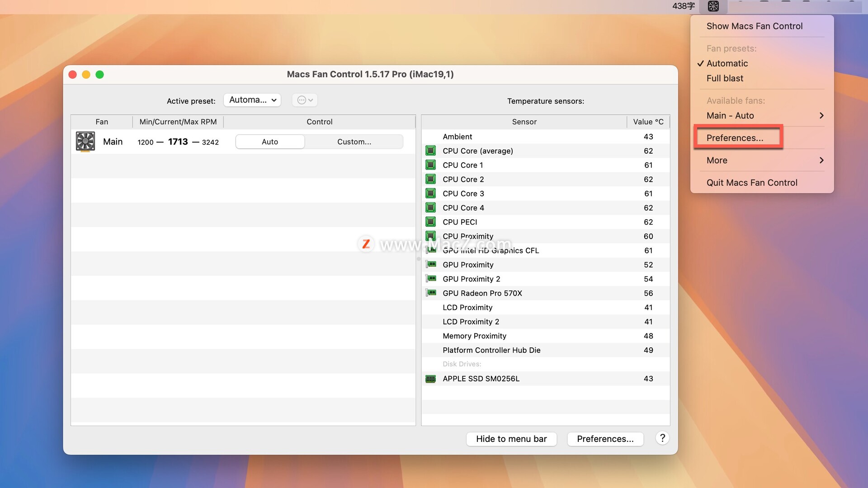Click the CPU Proximity value 60
The width and height of the screenshot is (868, 488).
click(648, 236)
